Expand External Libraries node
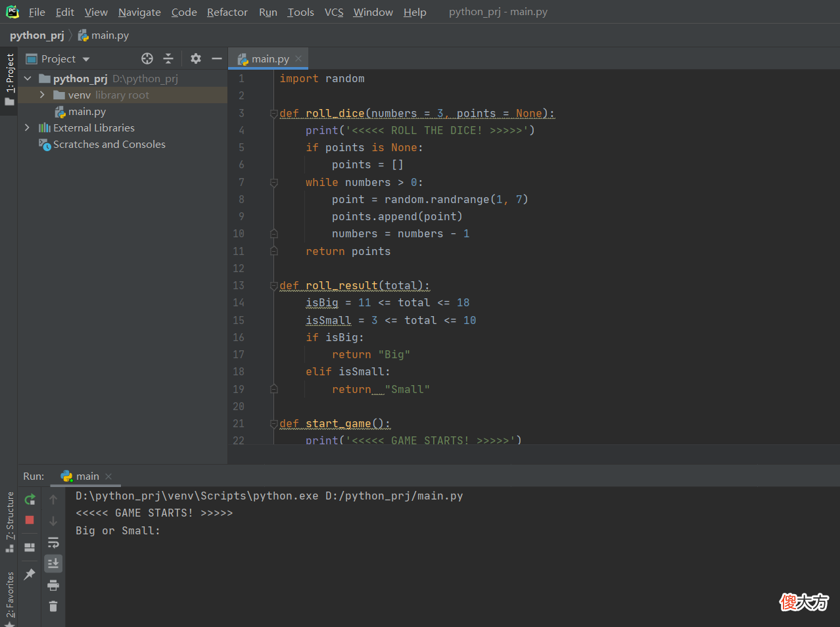This screenshot has width=840, height=627. click(x=28, y=128)
